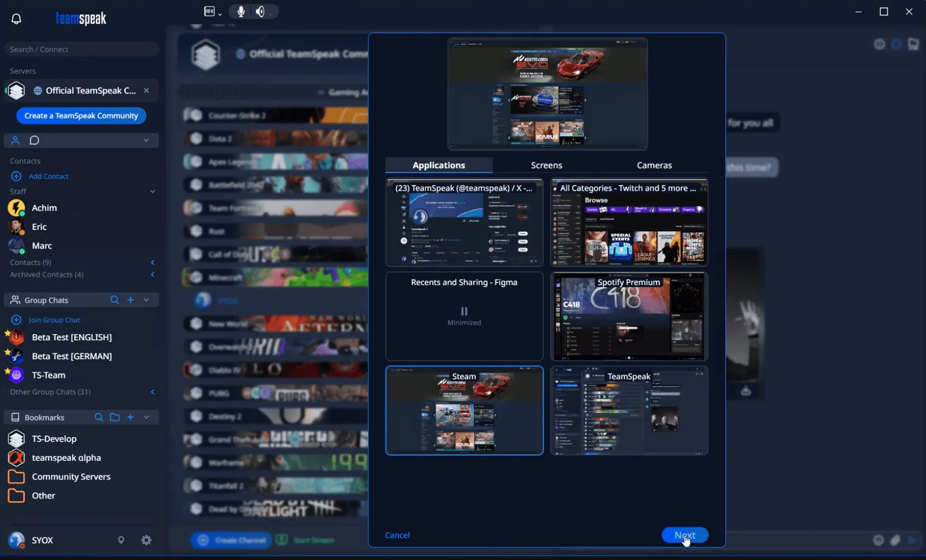Viewport: 926px width, 560px height.
Task: Collapse the Staff section
Action: point(153,191)
